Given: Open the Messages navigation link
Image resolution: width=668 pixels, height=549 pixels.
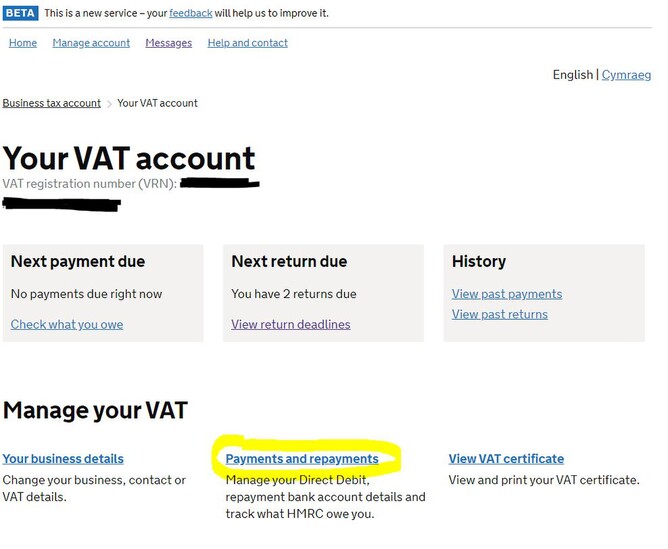Looking at the screenshot, I should [168, 43].
